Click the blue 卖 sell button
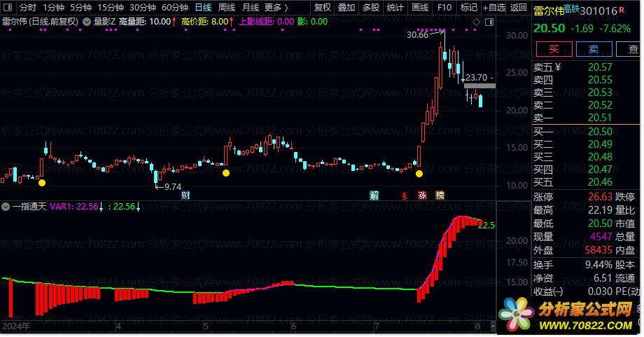This screenshot has width=644, height=337. [594, 49]
